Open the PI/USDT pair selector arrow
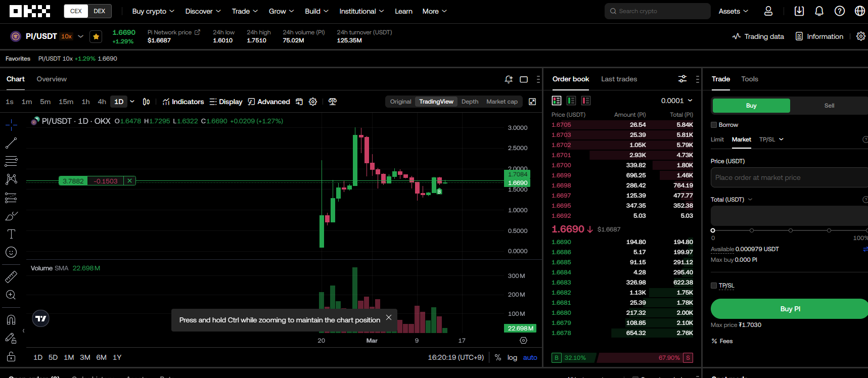 (80, 36)
